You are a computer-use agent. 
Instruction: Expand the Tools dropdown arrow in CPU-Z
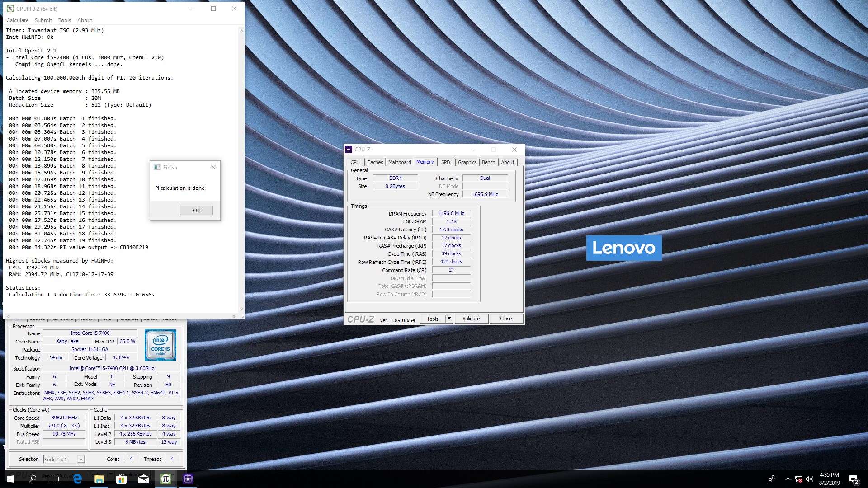click(449, 319)
